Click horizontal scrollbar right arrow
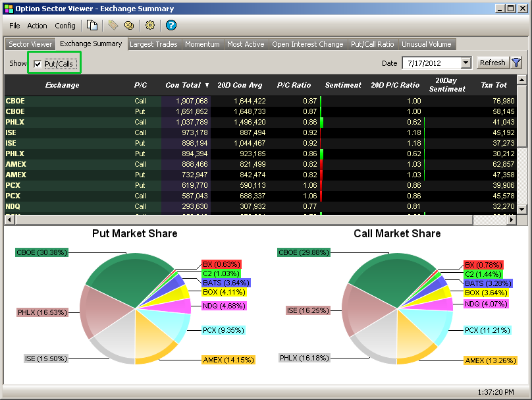532x400 pixels. (x=512, y=220)
